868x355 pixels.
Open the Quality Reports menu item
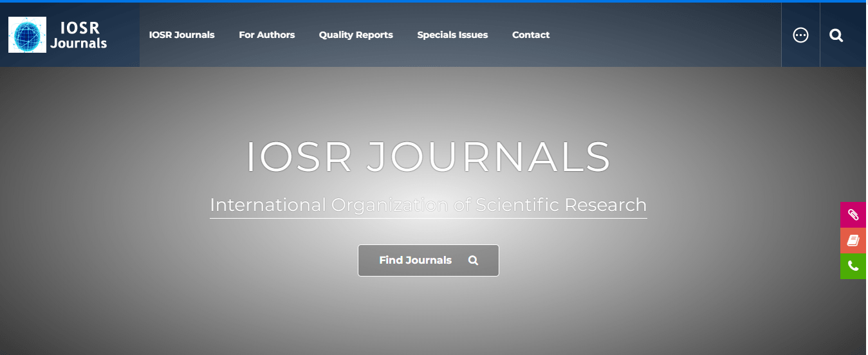(356, 35)
